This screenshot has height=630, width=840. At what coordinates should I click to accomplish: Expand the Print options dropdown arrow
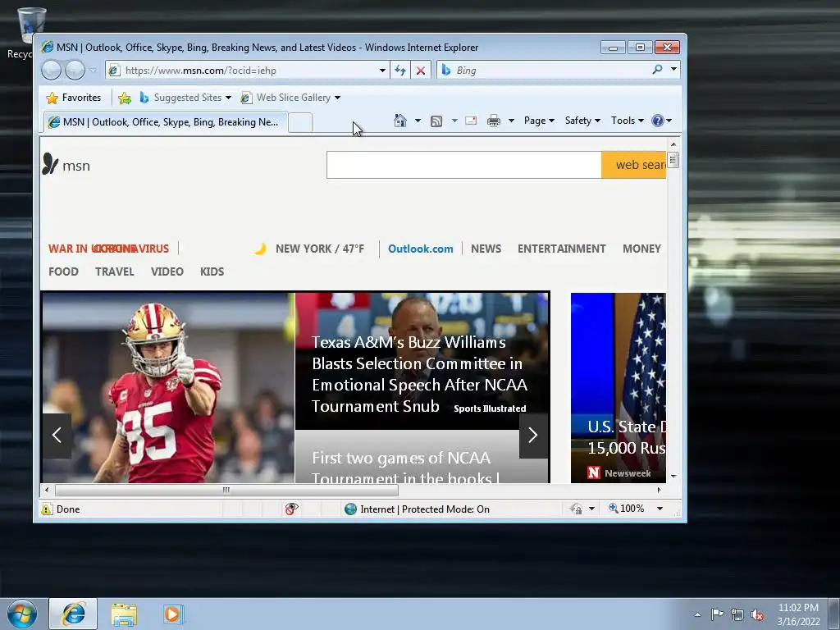511,121
